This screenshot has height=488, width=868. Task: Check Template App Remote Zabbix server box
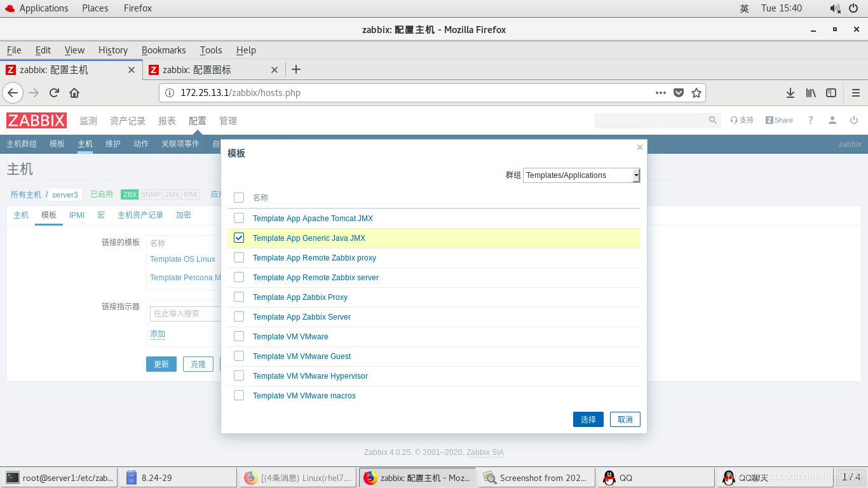(239, 277)
